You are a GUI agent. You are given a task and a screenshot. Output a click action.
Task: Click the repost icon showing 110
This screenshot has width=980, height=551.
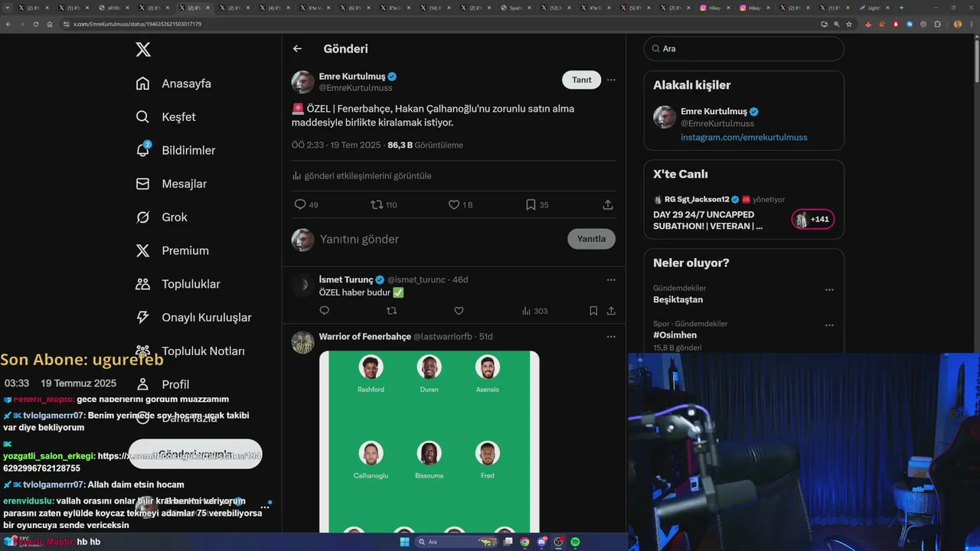(x=377, y=204)
